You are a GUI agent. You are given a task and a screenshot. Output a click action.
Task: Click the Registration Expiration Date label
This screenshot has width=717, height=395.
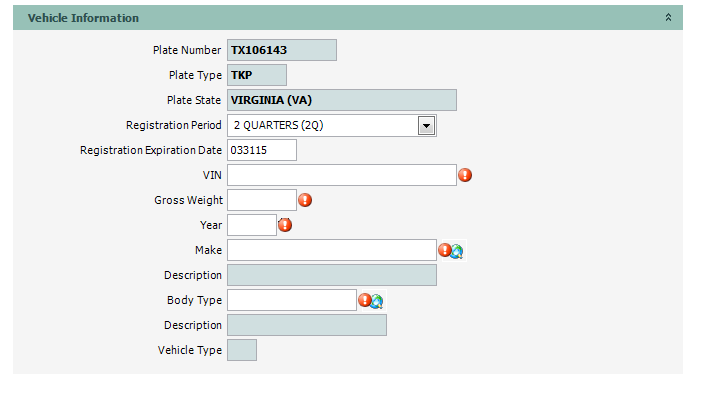151,150
